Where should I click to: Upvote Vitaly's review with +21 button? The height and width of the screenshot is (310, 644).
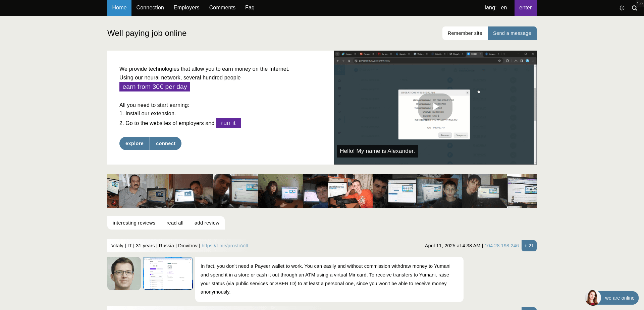[x=529, y=246]
